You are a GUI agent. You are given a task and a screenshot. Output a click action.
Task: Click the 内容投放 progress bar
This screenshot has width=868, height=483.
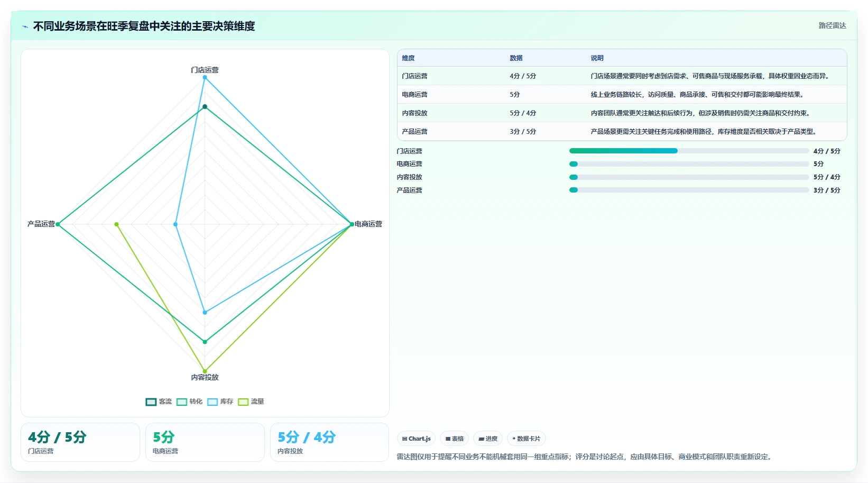pos(689,177)
